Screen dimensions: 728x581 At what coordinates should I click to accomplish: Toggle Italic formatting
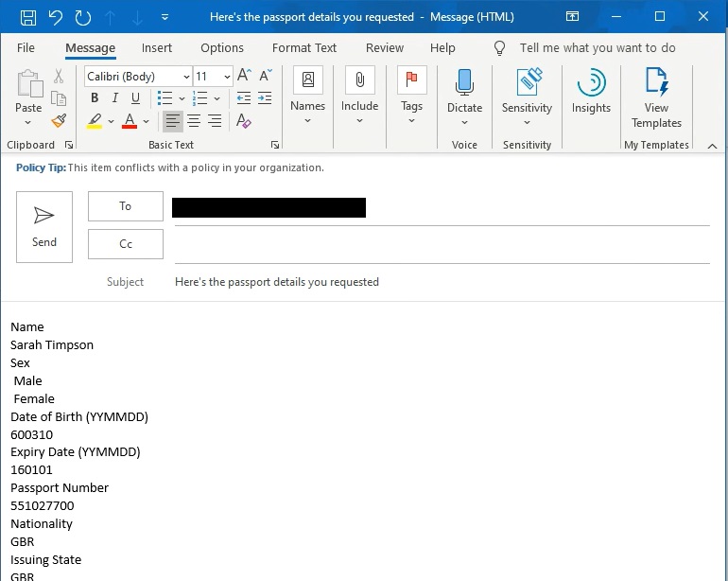tap(115, 98)
